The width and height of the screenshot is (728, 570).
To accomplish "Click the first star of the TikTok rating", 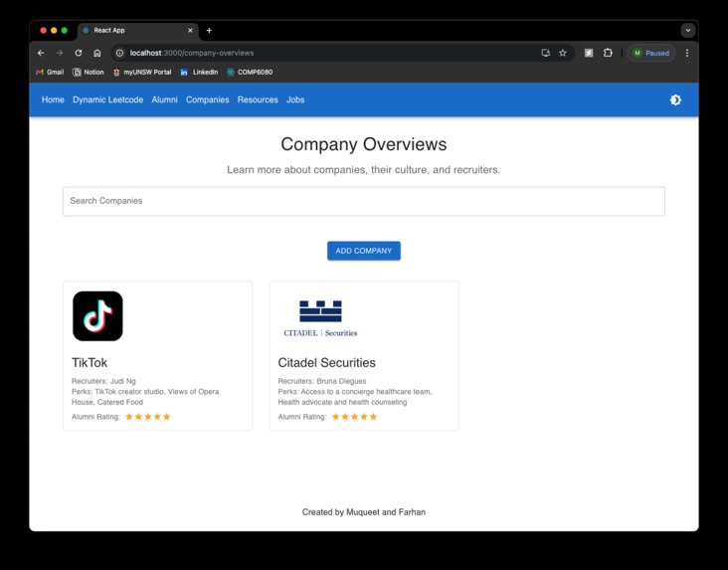I will pyautogui.click(x=129, y=417).
